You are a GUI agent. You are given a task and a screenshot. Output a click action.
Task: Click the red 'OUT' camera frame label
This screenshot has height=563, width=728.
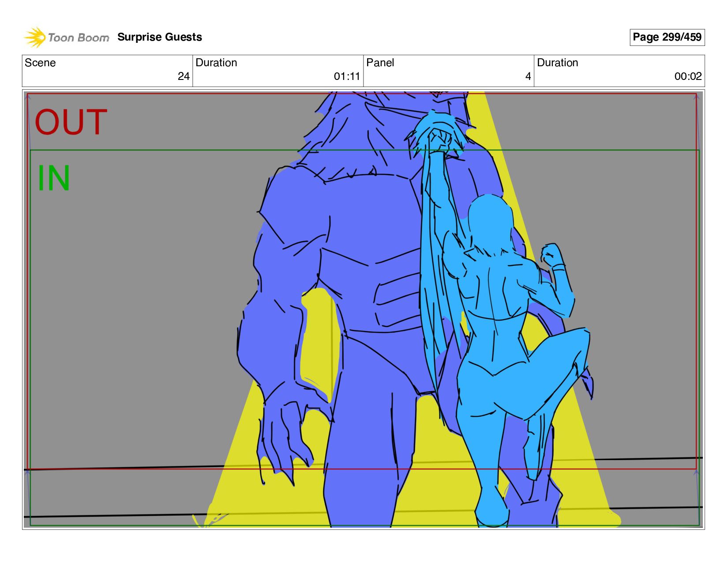[x=71, y=122]
